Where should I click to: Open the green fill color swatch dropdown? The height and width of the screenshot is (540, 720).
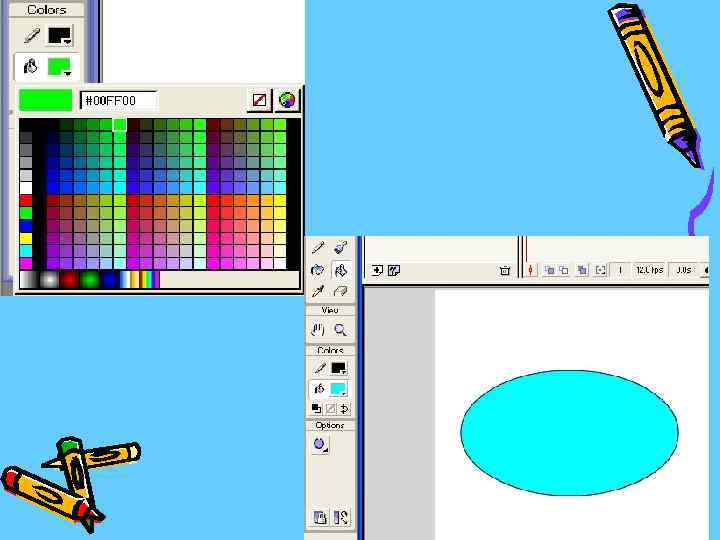(60, 67)
